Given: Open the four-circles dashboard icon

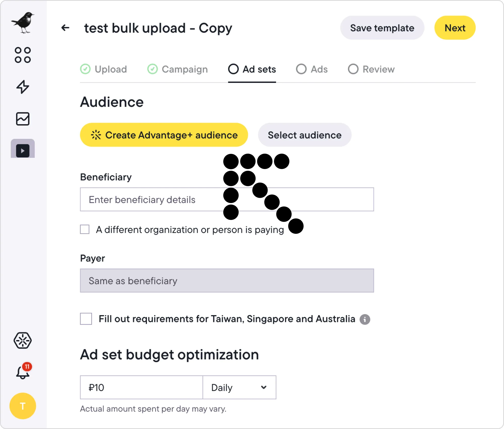Looking at the screenshot, I should [x=23, y=55].
